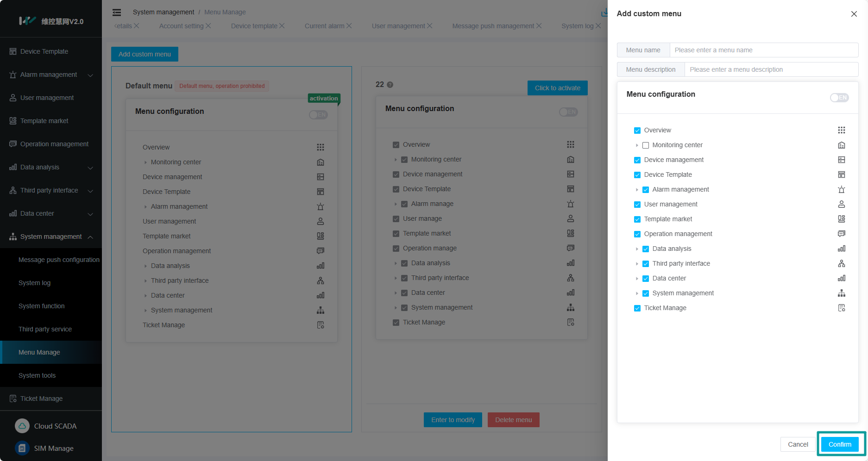868x461 pixels.
Task: Expand the Data analysis tree node in the dialog
Action: [637, 249]
